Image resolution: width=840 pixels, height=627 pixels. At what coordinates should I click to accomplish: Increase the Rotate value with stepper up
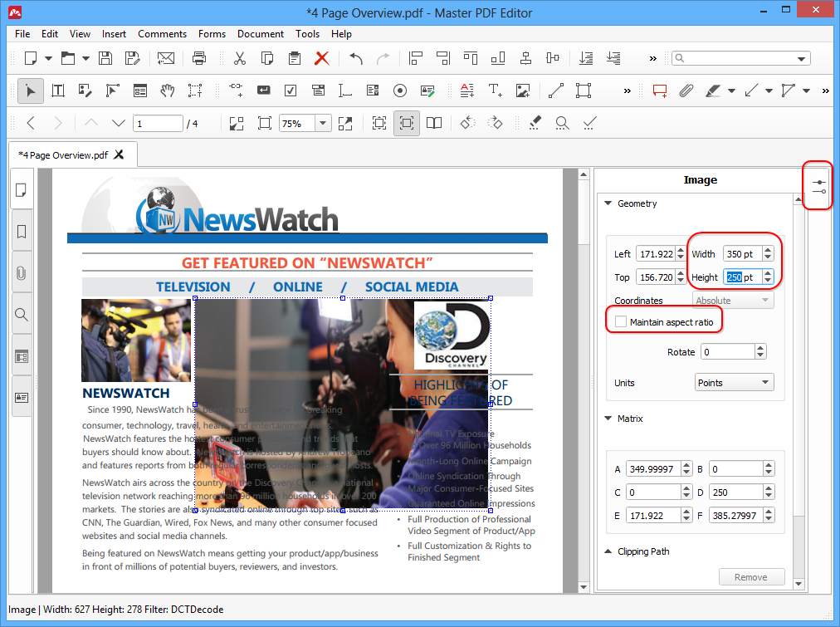click(760, 348)
